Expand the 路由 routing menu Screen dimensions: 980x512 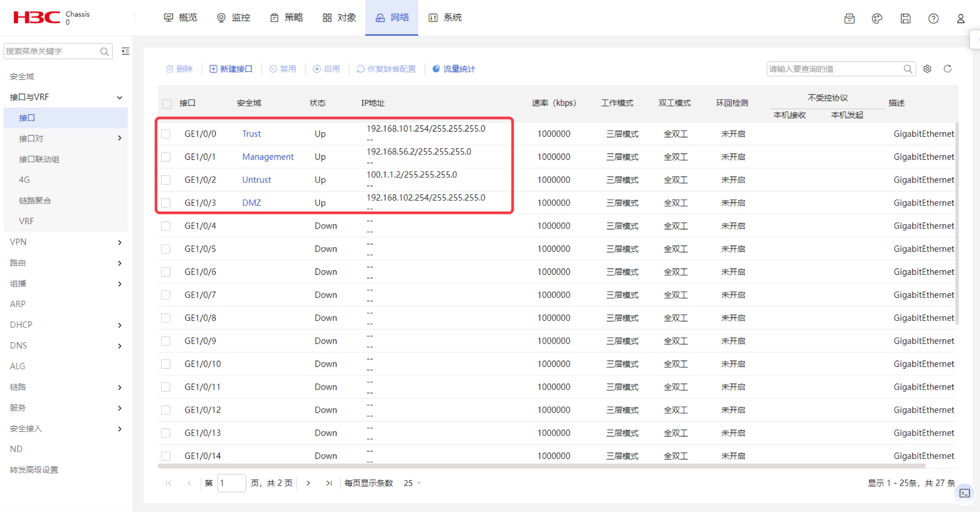point(119,263)
